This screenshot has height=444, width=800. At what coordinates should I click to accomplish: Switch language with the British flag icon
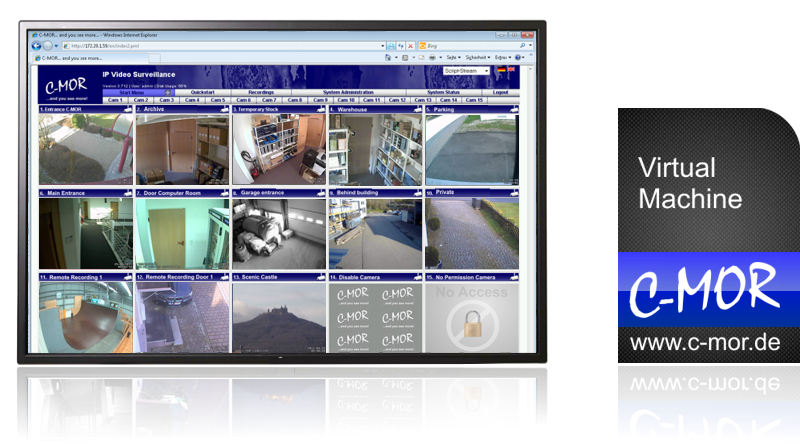512,71
